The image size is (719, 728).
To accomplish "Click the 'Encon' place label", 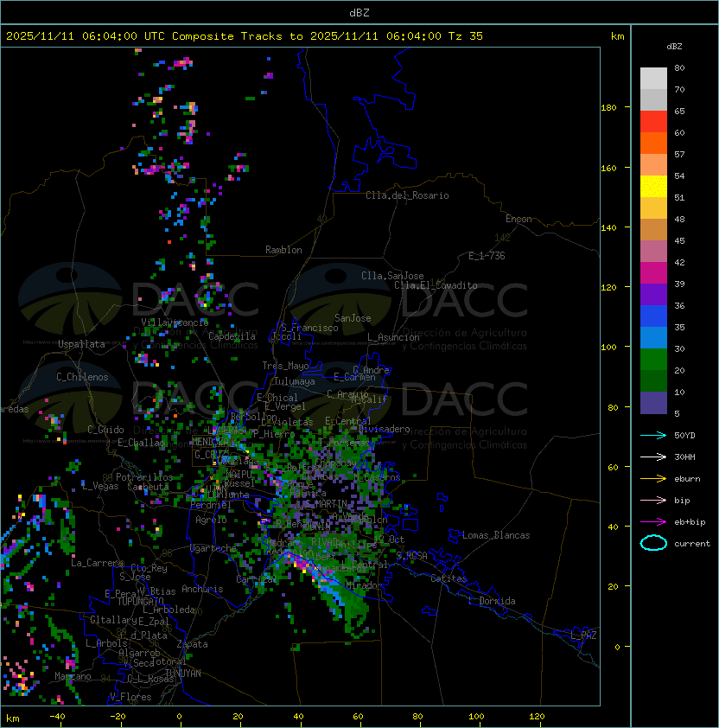I will (x=519, y=219).
